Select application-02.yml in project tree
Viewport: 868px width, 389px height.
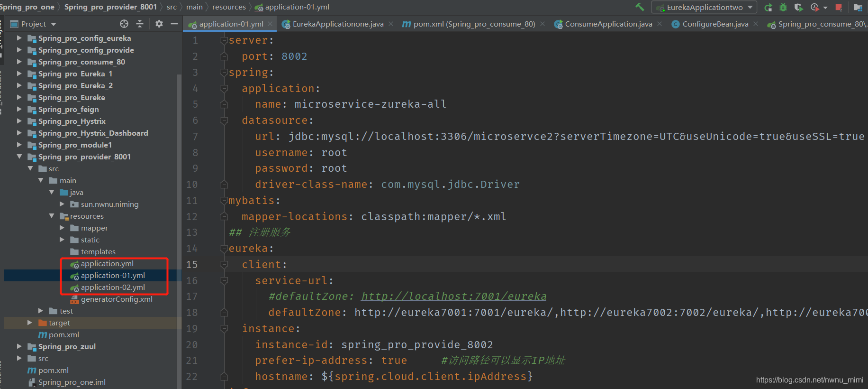113,287
